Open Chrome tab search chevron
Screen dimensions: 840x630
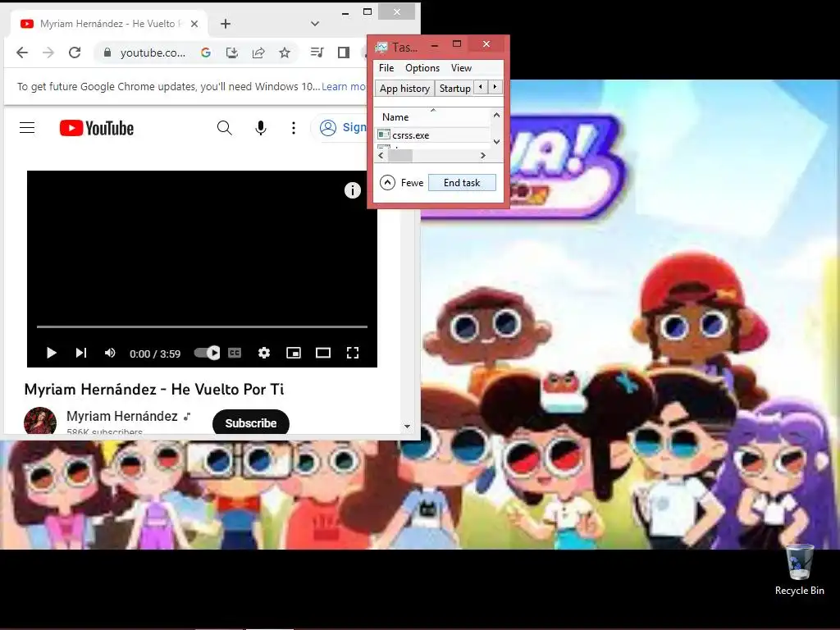click(x=315, y=24)
